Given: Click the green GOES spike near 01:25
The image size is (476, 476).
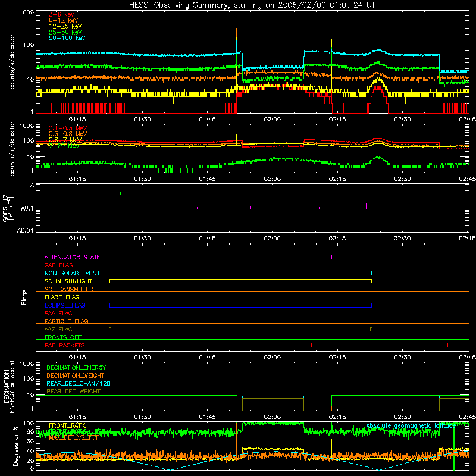Looking at the screenshot, I should (121, 193).
